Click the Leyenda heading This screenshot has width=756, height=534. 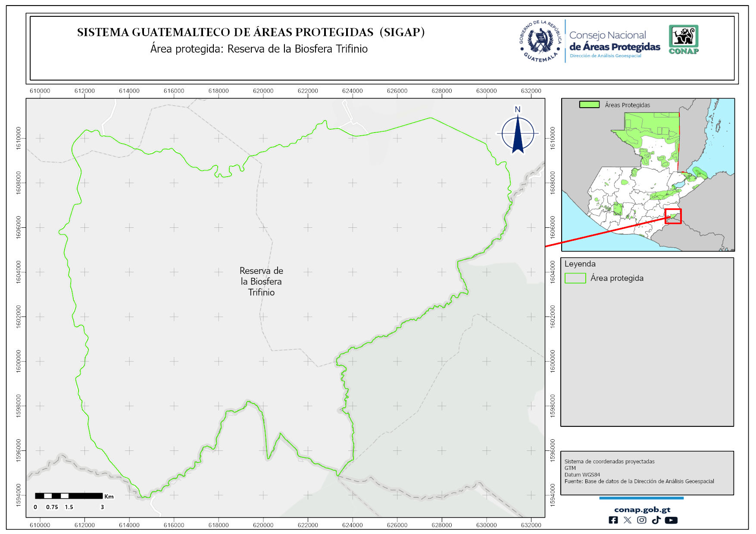(x=580, y=264)
